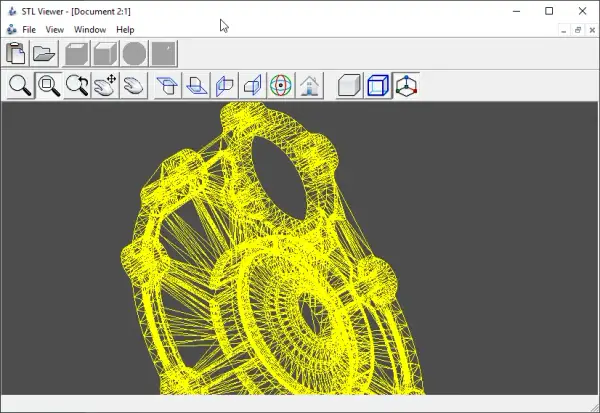Maximize the STL Viewer window
Viewport: 600px width, 413px height.
click(549, 11)
